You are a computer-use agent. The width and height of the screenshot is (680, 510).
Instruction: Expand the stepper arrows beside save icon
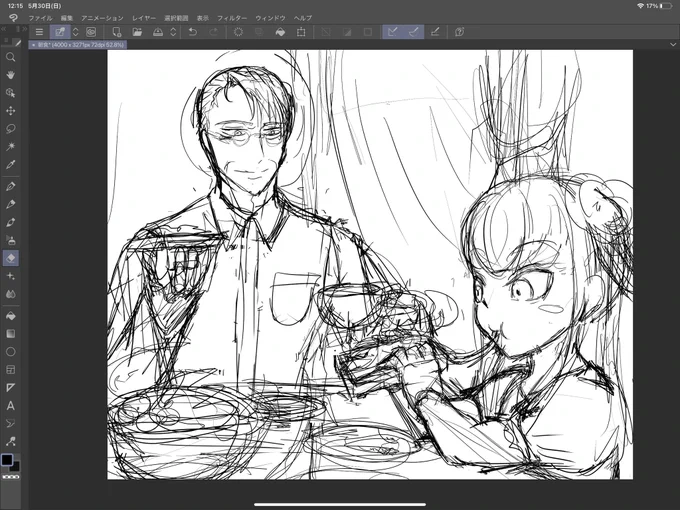coord(173,32)
